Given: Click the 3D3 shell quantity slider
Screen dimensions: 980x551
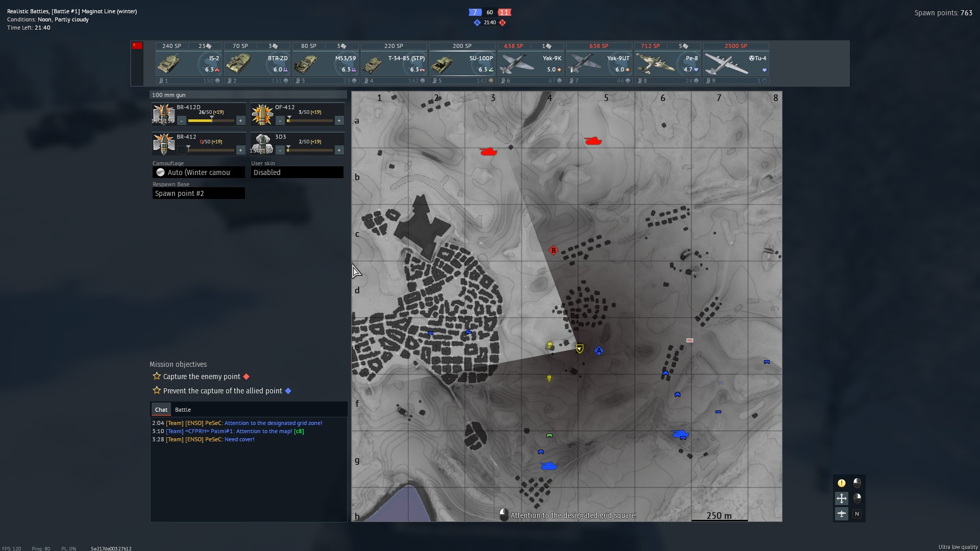Looking at the screenshot, I should click(310, 151).
